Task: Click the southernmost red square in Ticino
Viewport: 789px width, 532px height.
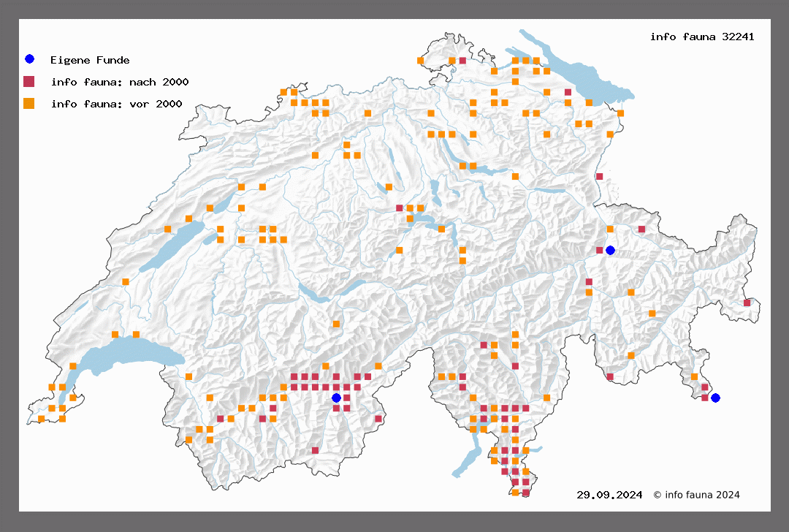Action: pos(525,493)
